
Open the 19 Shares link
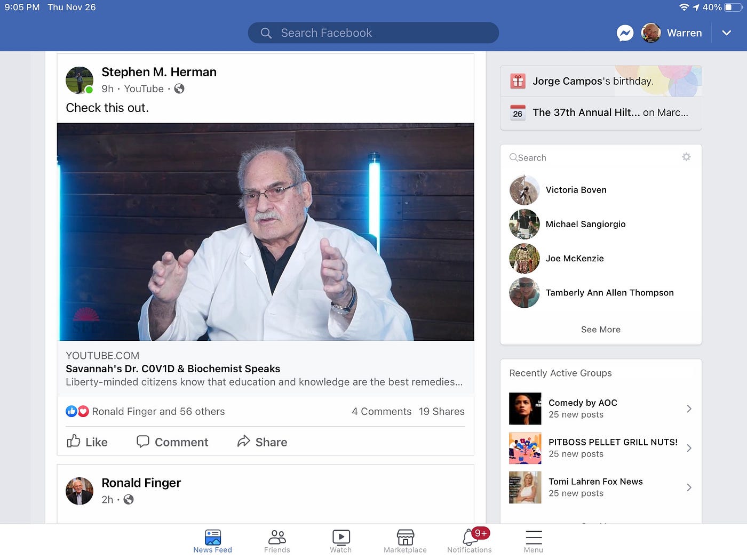point(441,411)
